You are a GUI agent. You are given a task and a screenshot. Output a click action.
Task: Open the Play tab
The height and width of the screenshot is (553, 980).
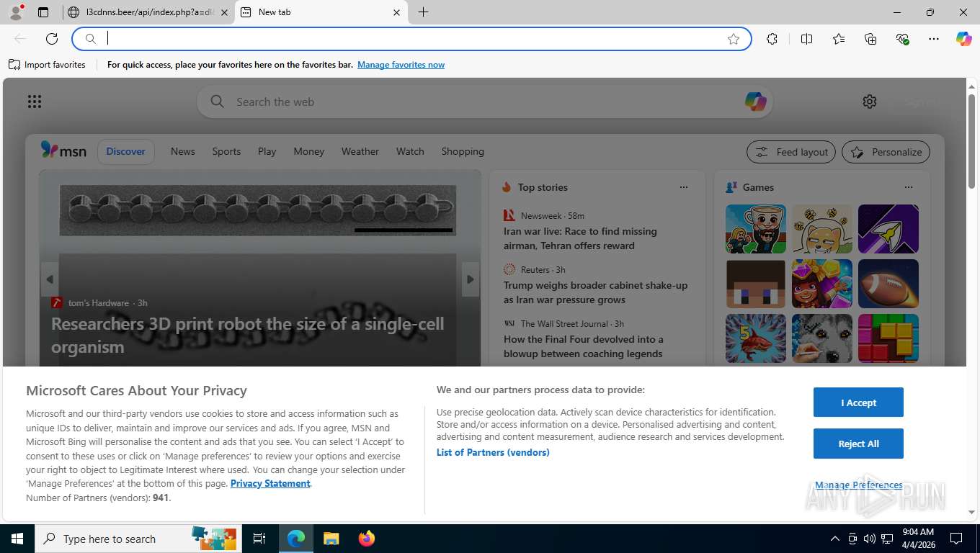click(267, 151)
